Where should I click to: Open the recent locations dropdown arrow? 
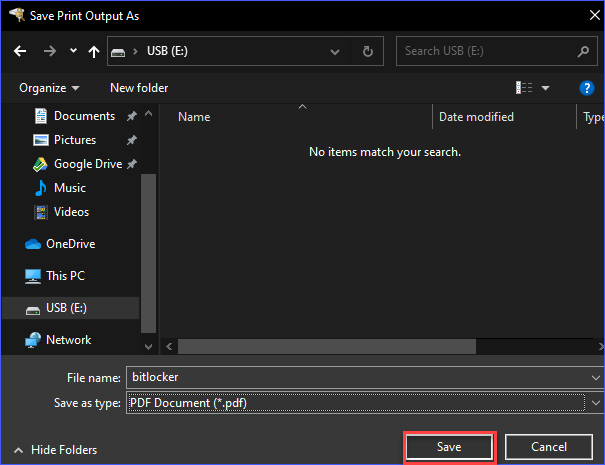(x=74, y=51)
